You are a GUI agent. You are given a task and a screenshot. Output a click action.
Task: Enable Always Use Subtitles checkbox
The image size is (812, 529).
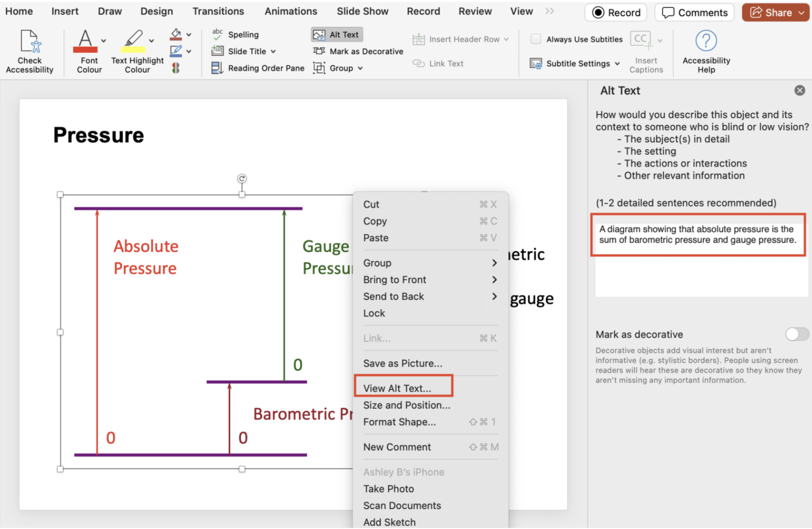pyautogui.click(x=536, y=39)
